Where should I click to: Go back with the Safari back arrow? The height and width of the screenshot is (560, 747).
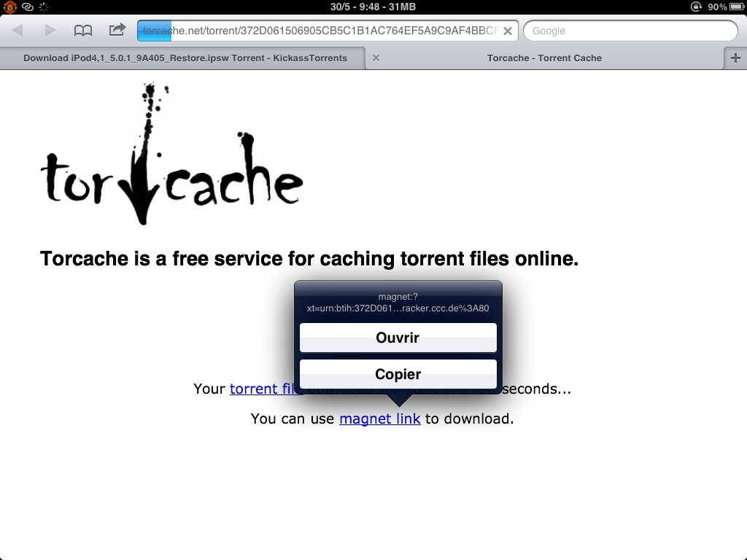18,31
